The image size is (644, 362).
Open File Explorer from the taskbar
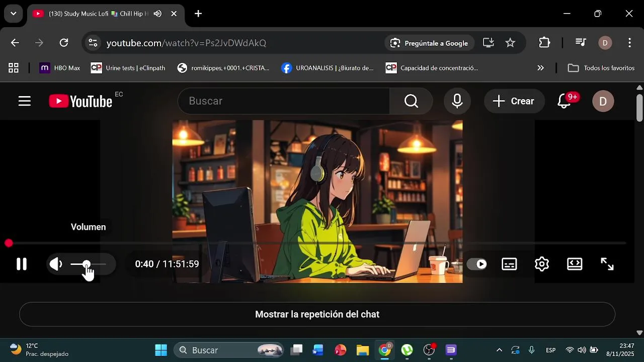tap(362, 350)
